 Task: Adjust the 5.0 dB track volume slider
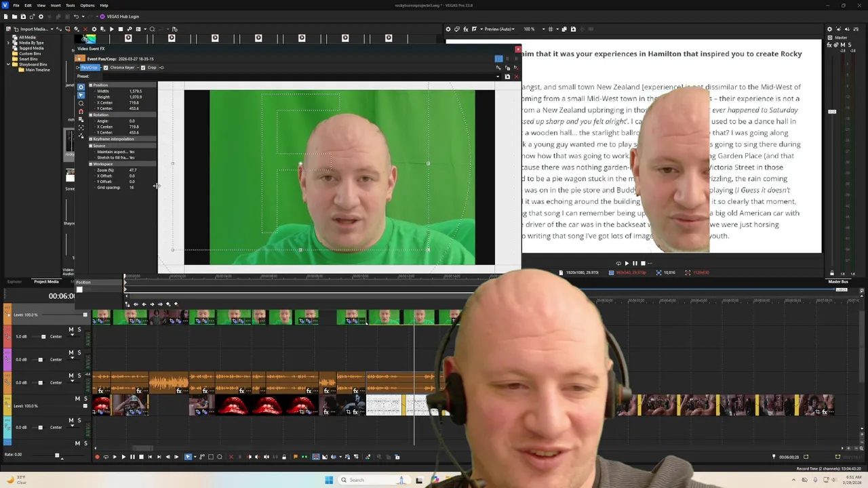click(43, 337)
